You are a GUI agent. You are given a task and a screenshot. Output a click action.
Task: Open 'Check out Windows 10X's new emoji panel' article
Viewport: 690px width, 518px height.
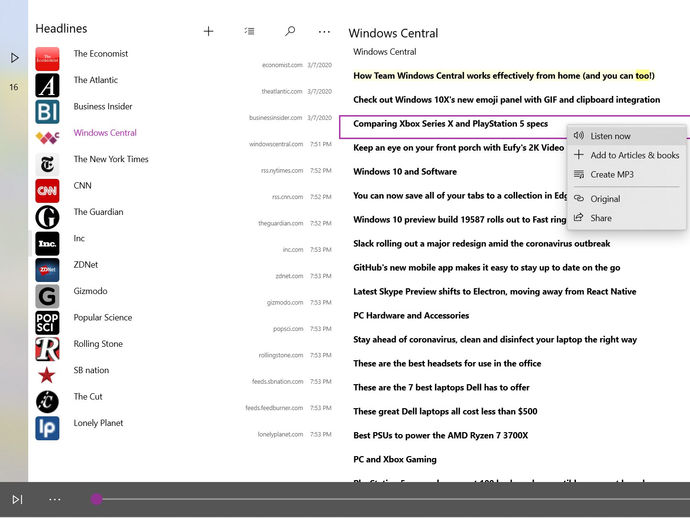click(506, 100)
